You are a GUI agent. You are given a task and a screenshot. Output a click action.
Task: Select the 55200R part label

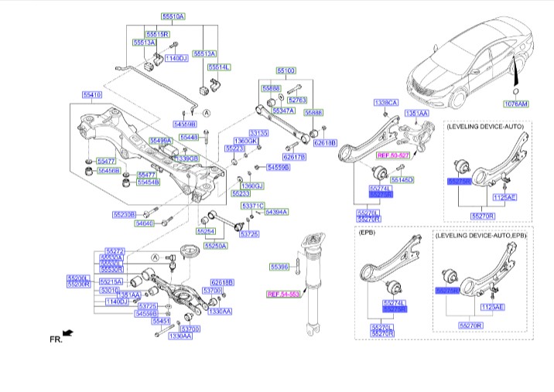79,285
